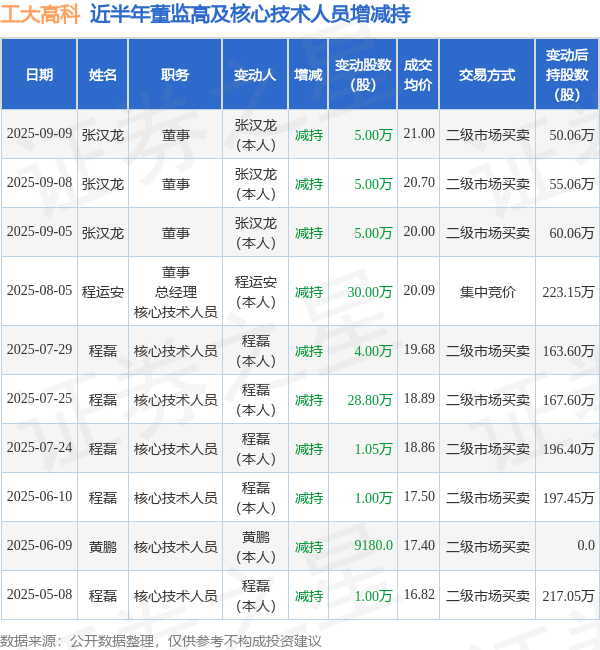Click the holding value 50.06万
The image size is (600, 650).
[572, 135]
